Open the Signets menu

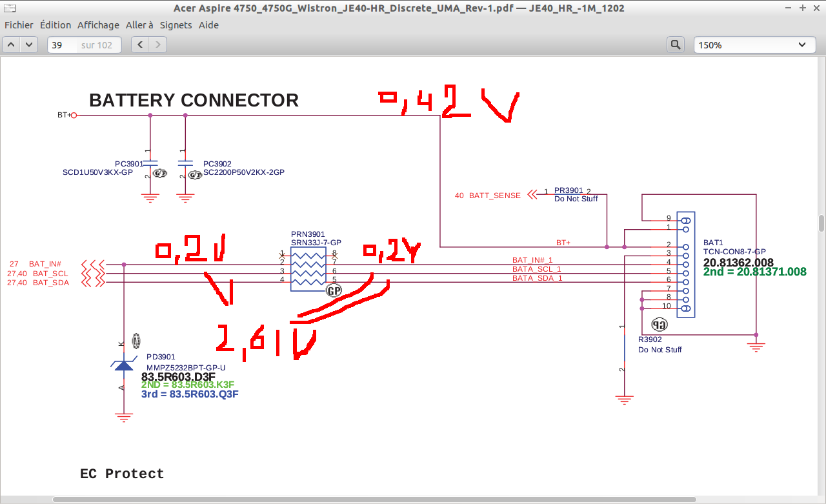tap(176, 25)
